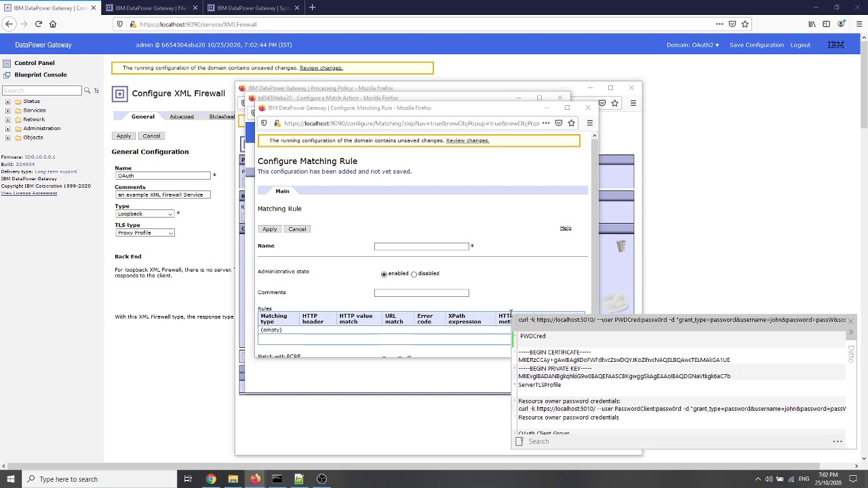
Task: Expand the Network tree node
Action: [7, 119]
